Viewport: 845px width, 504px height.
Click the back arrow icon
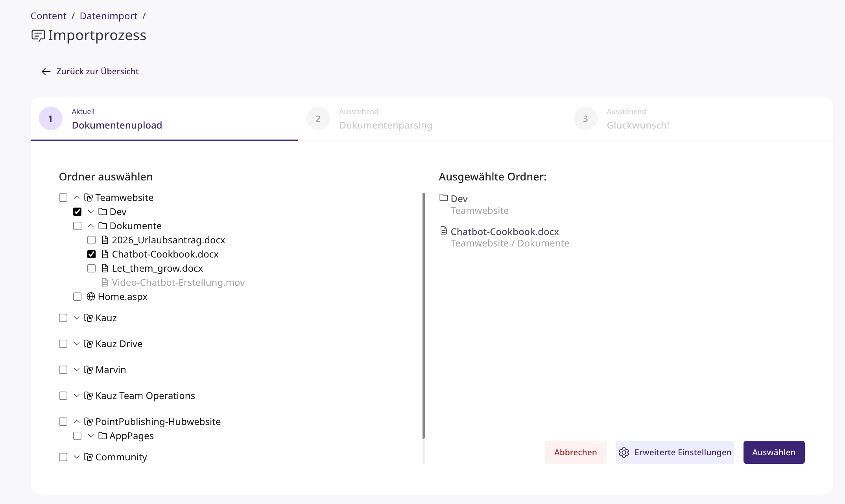[46, 72]
